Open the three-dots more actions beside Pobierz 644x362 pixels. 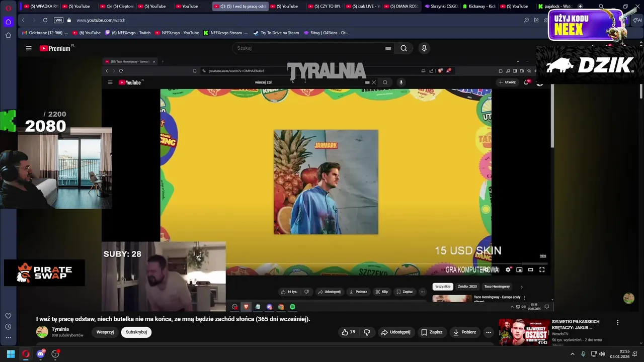(488, 332)
